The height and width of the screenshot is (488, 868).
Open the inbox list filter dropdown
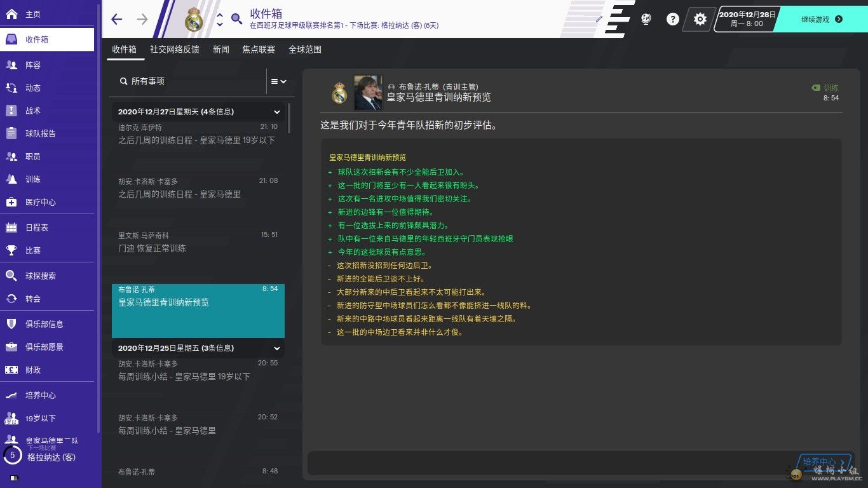pyautogui.click(x=279, y=81)
